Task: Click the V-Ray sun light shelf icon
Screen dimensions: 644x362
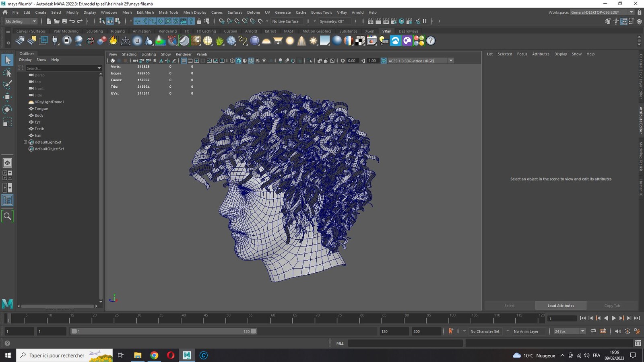Action: click(313, 41)
